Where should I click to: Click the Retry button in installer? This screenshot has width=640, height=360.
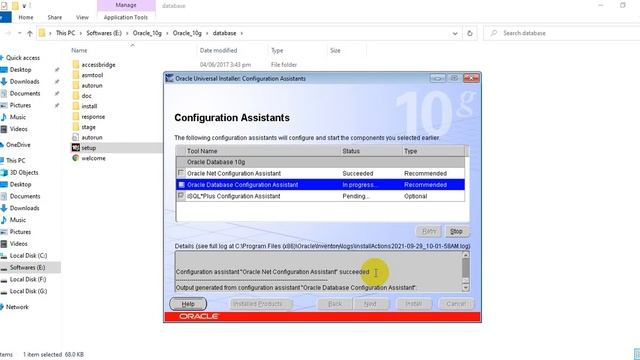point(429,231)
